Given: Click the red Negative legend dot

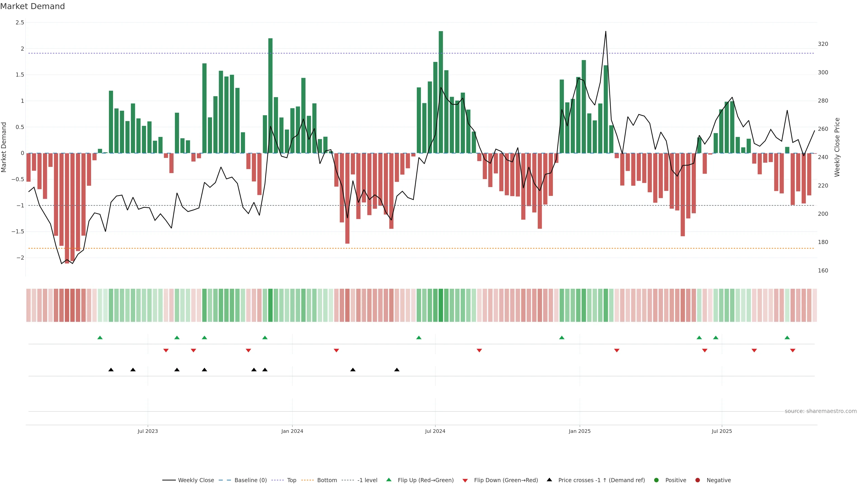Looking at the screenshot, I should 698,480.
